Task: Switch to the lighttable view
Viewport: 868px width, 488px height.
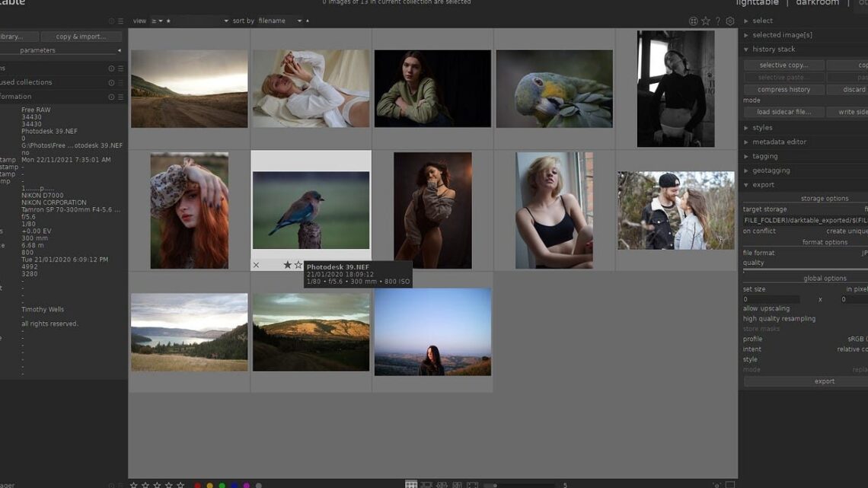Action: pyautogui.click(x=757, y=3)
